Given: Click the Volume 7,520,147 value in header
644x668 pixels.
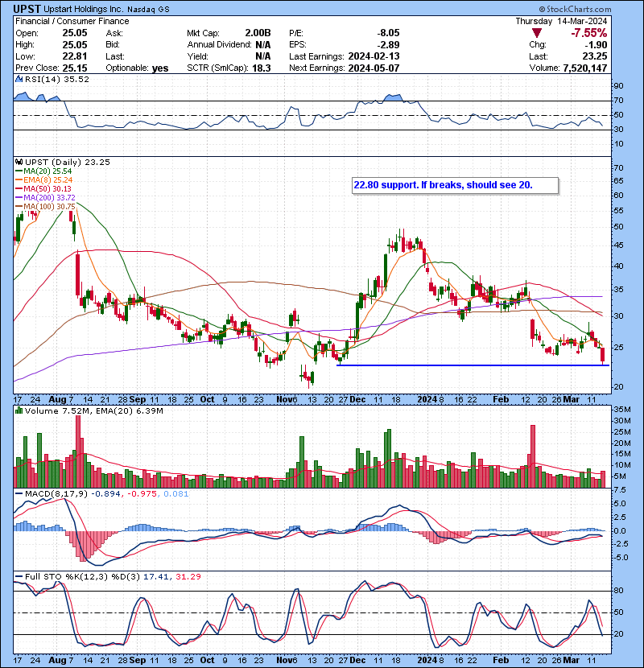Looking at the screenshot, I should 584,68.
